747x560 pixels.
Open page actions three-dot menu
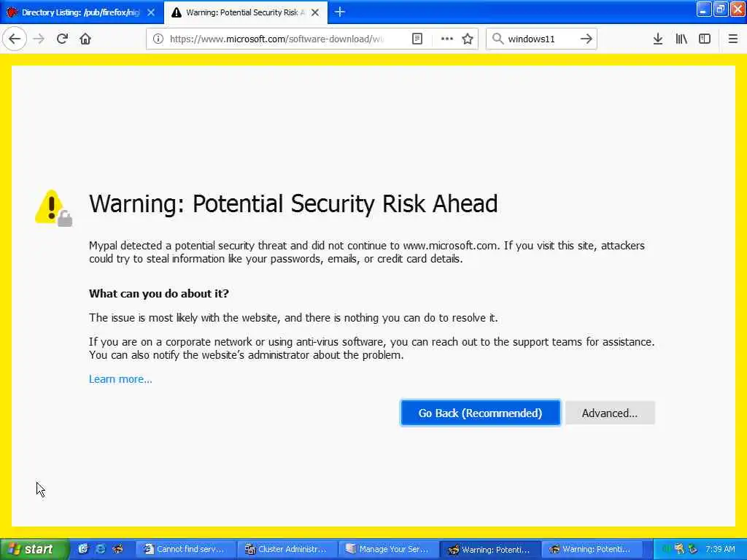tap(447, 39)
